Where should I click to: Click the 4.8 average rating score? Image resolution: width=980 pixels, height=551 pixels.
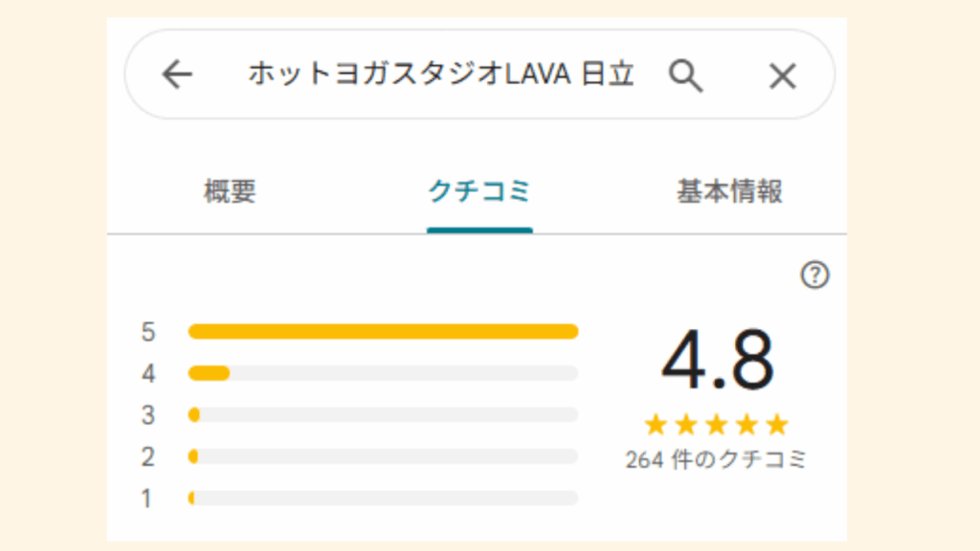pyautogui.click(x=717, y=361)
